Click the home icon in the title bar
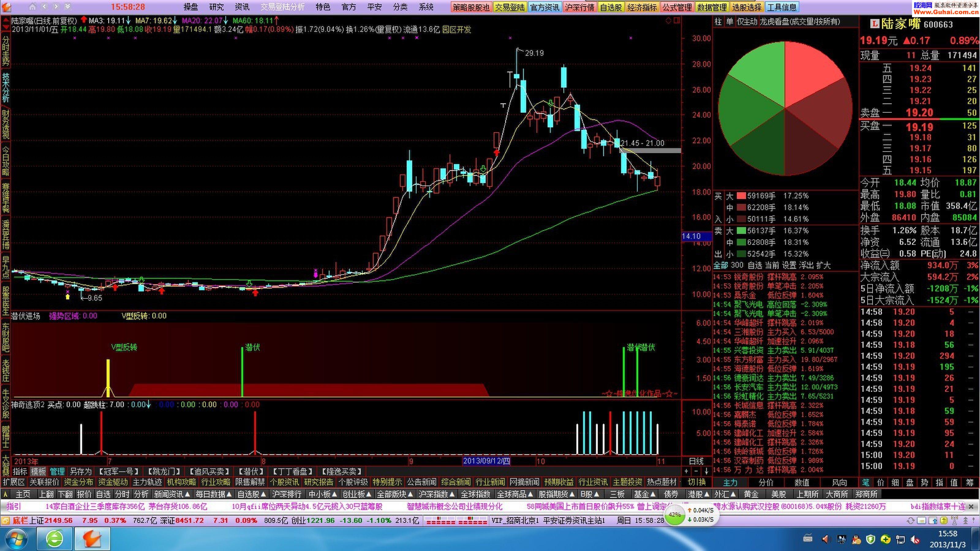Image resolution: width=980 pixels, height=551 pixels. (x=33, y=6)
